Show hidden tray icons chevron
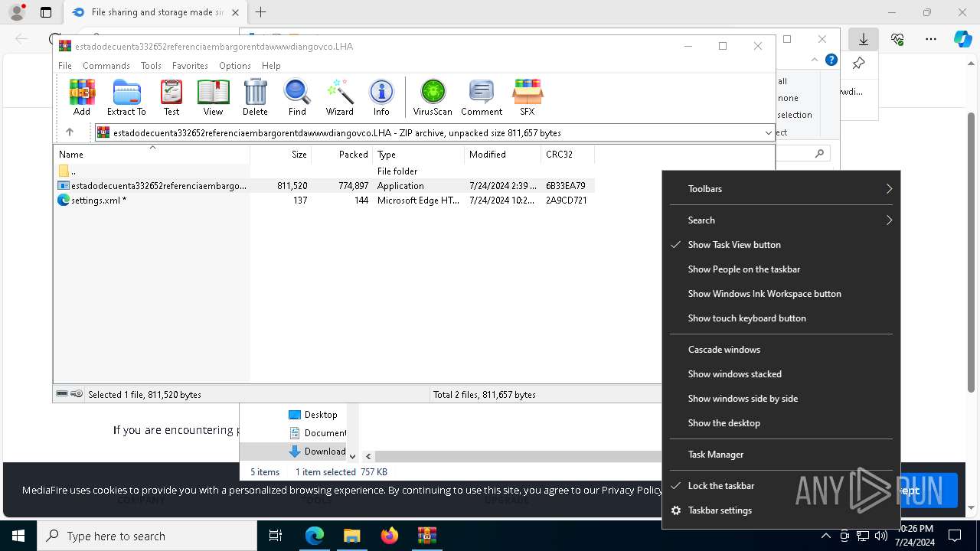The width and height of the screenshot is (980, 551). (x=825, y=536)
